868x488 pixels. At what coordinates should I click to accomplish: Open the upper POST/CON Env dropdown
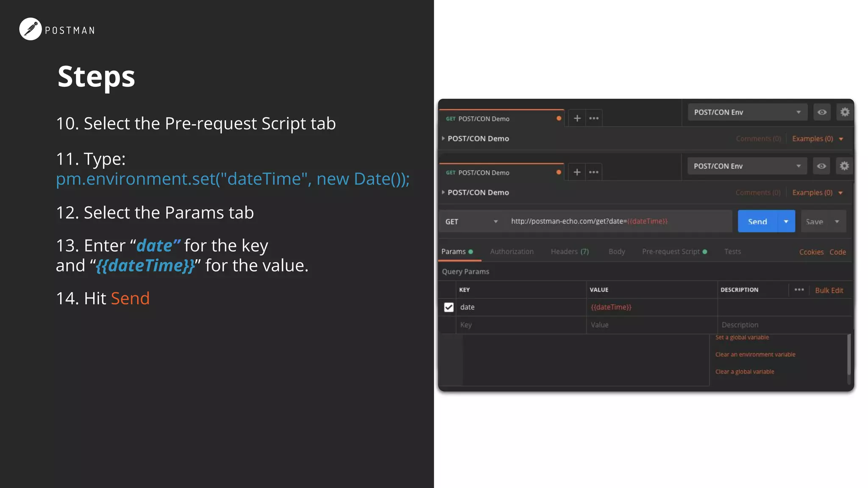tap(748, 112)
